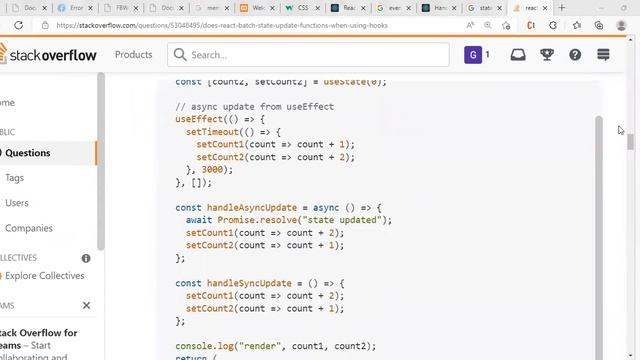The width and height of the screenshot is (640, 360).
Task: Dismiss the Teams section with X
Action: [x=87, y=305]
